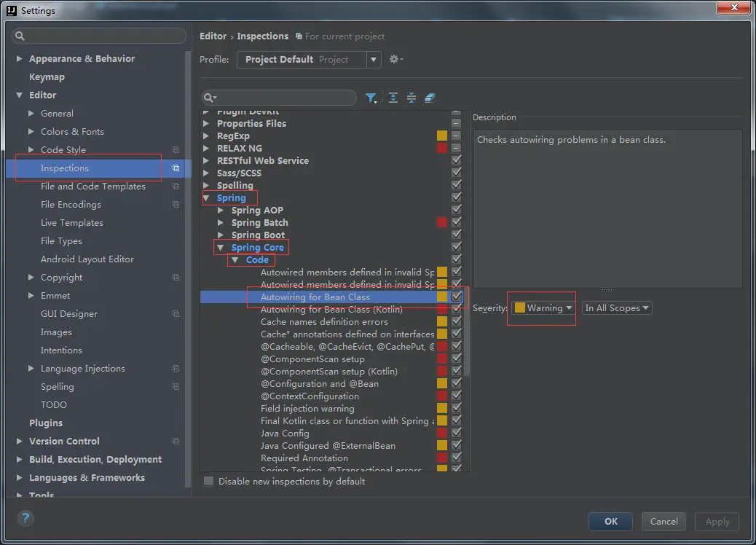The width and height of the screenshot is (756, 545).
Task: Click project-level icon beside Version Control
Action: (x=176, y=442)
